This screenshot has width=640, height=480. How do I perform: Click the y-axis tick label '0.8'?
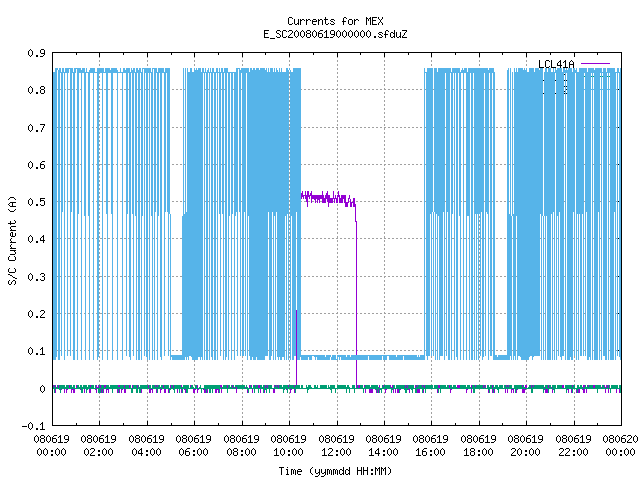[x=36, y=90]
